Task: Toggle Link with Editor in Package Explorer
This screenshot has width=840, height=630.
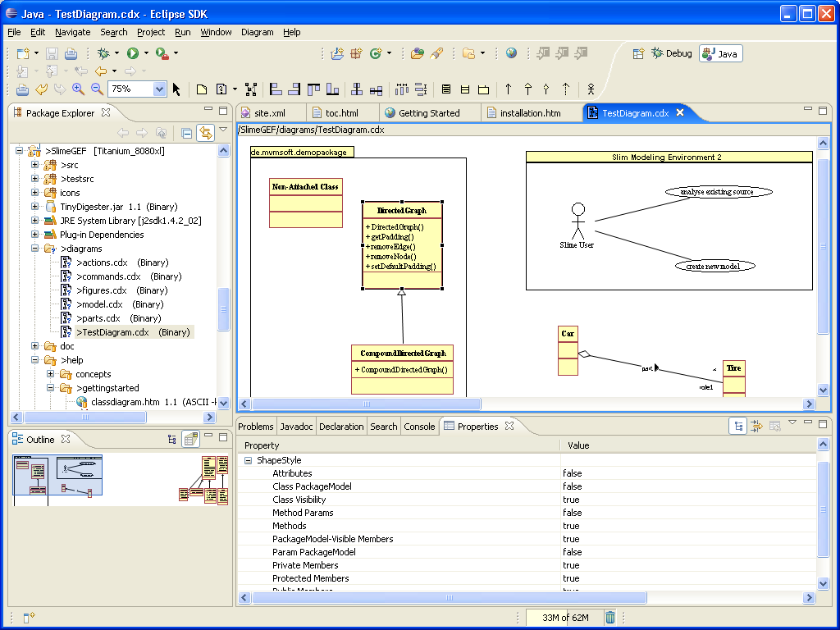Action: click(x=206, y=133)
